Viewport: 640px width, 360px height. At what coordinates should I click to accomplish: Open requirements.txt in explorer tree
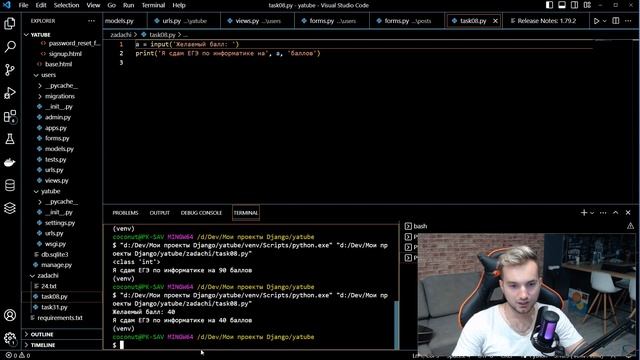pyautogui.click(x=60, y=318)
